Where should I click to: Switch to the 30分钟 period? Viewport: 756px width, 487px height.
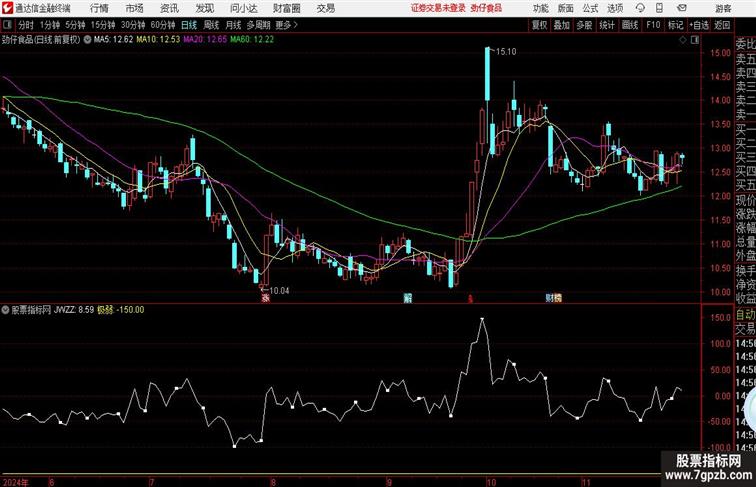point(133,25)
